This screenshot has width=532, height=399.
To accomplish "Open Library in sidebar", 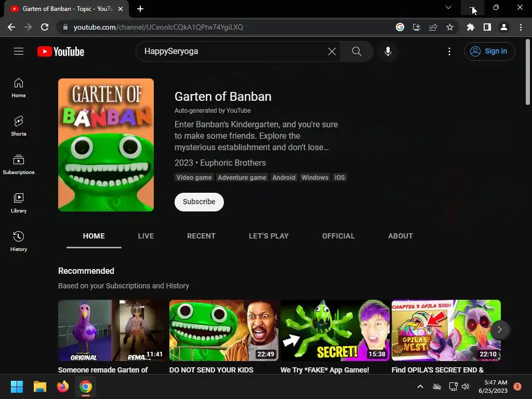I will 19,203.
